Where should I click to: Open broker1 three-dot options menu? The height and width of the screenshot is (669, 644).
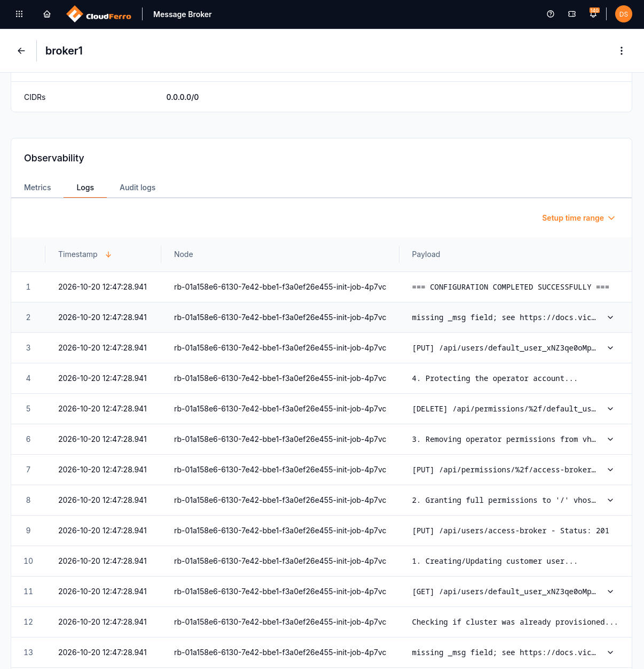[x=622, y=51]
